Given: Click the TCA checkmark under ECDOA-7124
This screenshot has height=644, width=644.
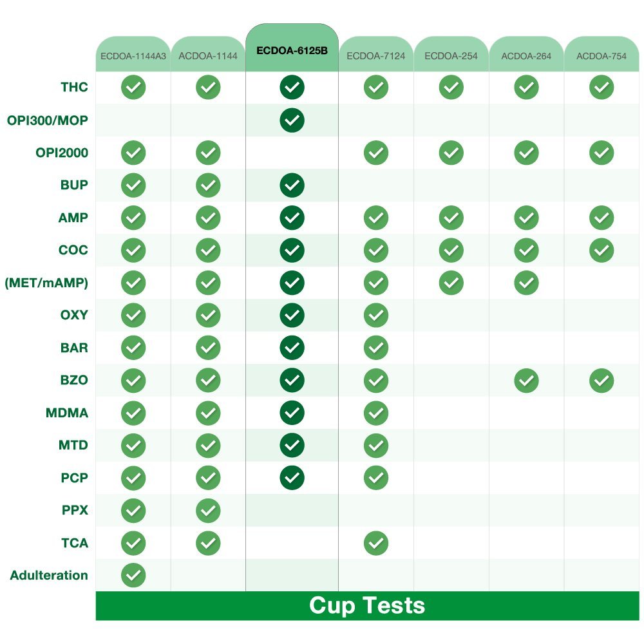Looking at the screenshot, I should (376, 543).
